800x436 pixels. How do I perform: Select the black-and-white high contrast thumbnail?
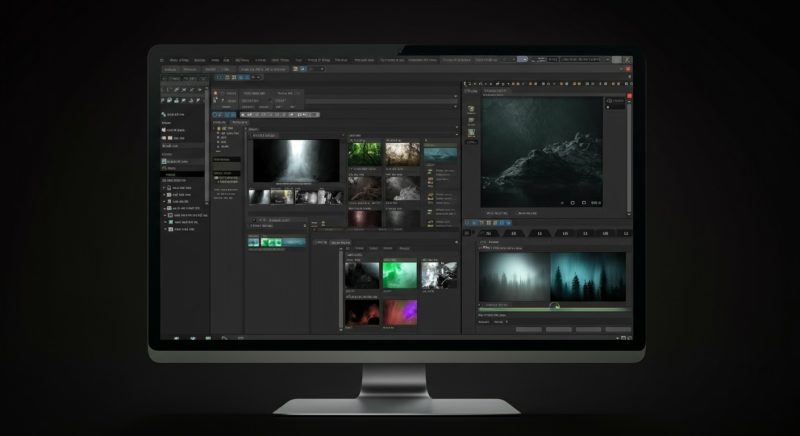[x=439, y=275]
